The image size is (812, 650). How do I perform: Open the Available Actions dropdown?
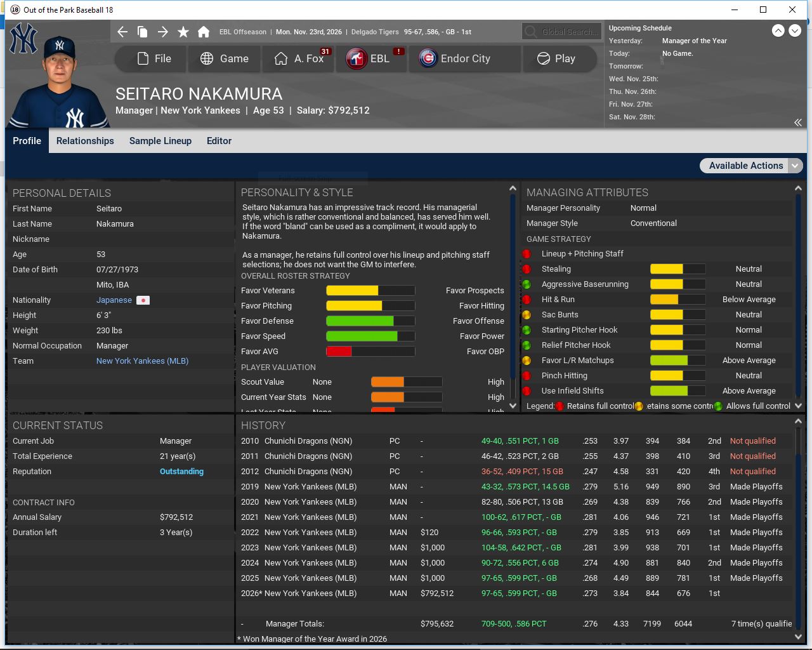click(x=751, y=166)
